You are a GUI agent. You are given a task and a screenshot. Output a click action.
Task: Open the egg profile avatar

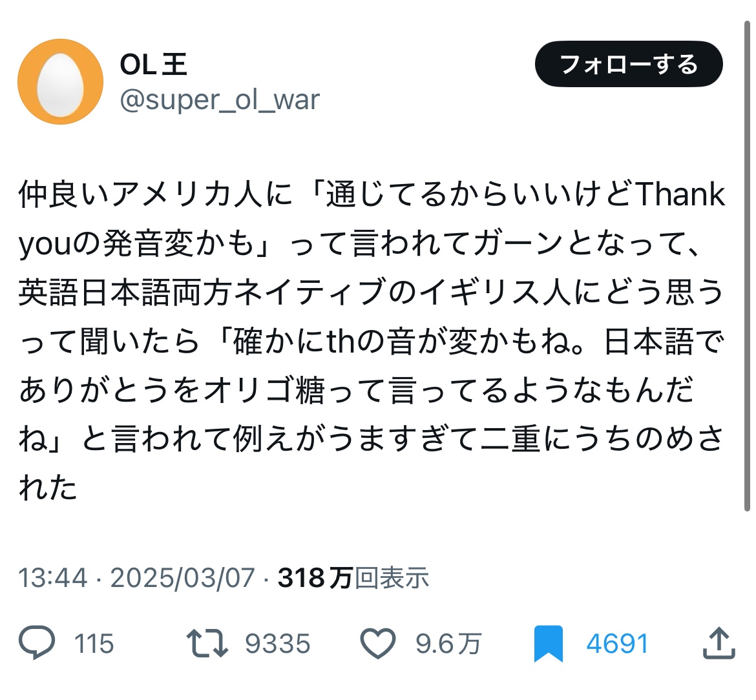pyautogui.click(x=60, y=81)
